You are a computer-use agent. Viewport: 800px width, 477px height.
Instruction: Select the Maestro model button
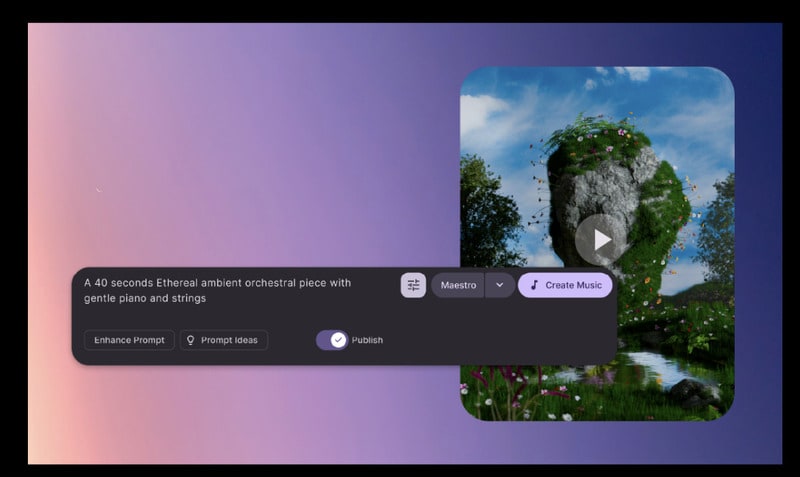point(458,285)
